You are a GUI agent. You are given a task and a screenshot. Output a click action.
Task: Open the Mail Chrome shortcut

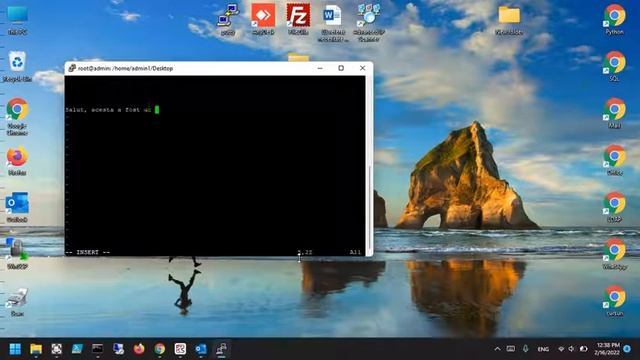[x=615, y=113]
